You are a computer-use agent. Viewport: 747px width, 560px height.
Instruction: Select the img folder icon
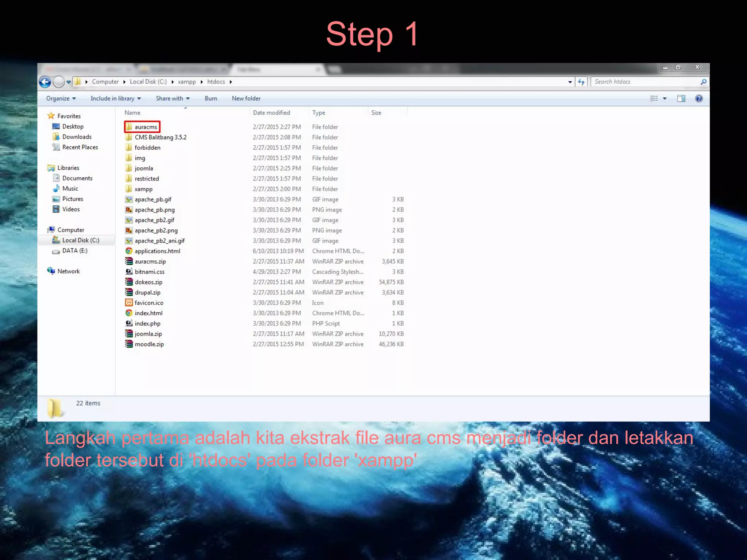pyautogui.click(x=129, y=158)
